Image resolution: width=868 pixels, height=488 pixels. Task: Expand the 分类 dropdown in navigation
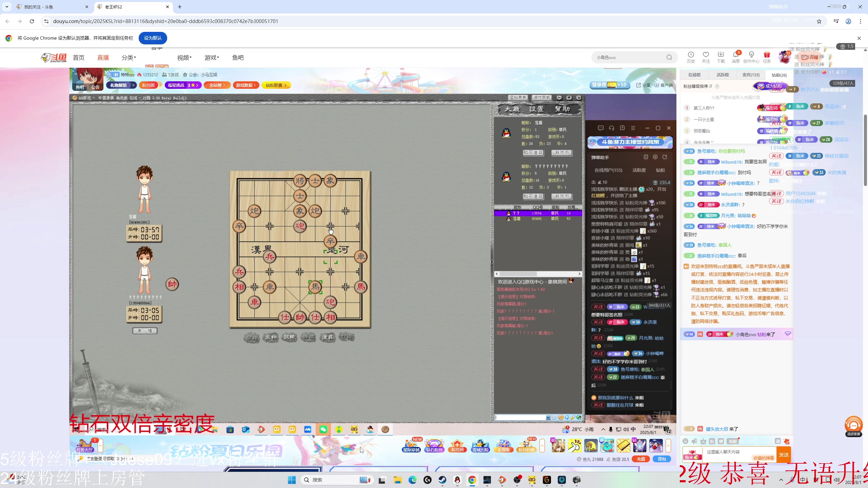129,58
